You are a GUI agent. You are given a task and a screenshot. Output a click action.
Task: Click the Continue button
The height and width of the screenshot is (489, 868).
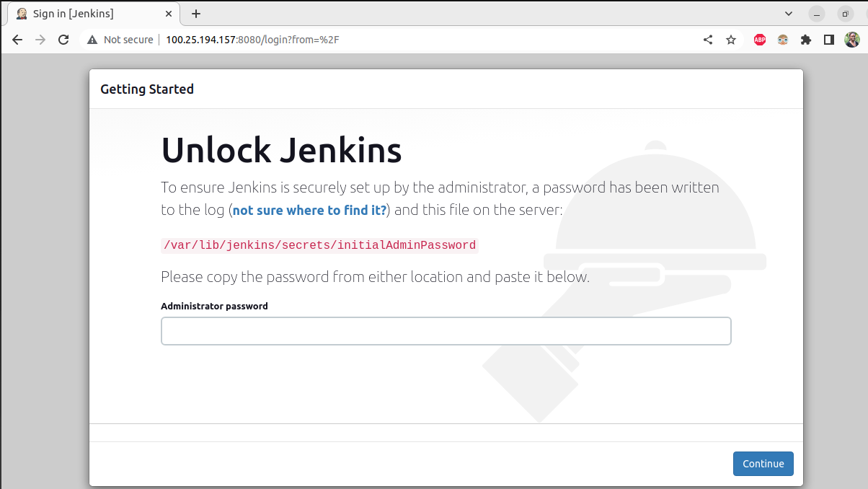(x=763, y=464)
